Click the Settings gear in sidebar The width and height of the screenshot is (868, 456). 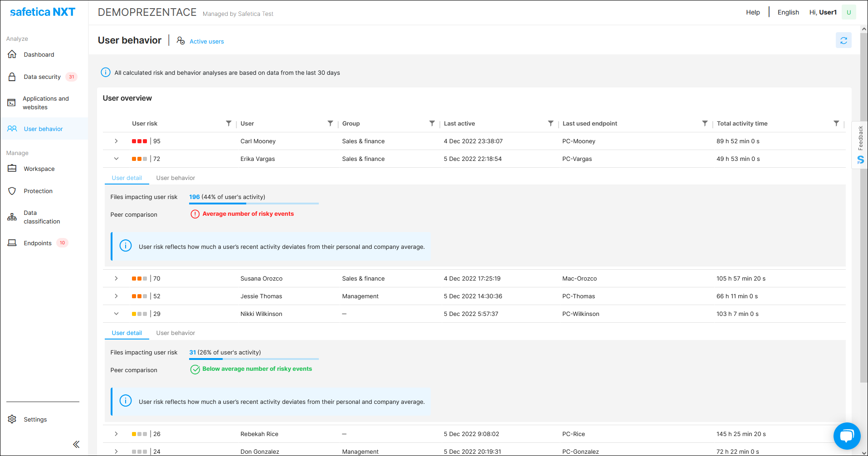(x=12, y=419)
